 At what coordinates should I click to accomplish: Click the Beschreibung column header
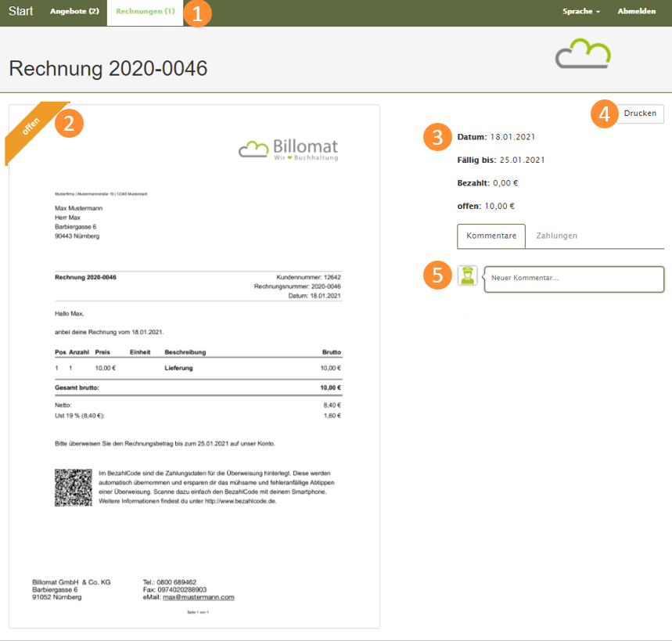185,352
